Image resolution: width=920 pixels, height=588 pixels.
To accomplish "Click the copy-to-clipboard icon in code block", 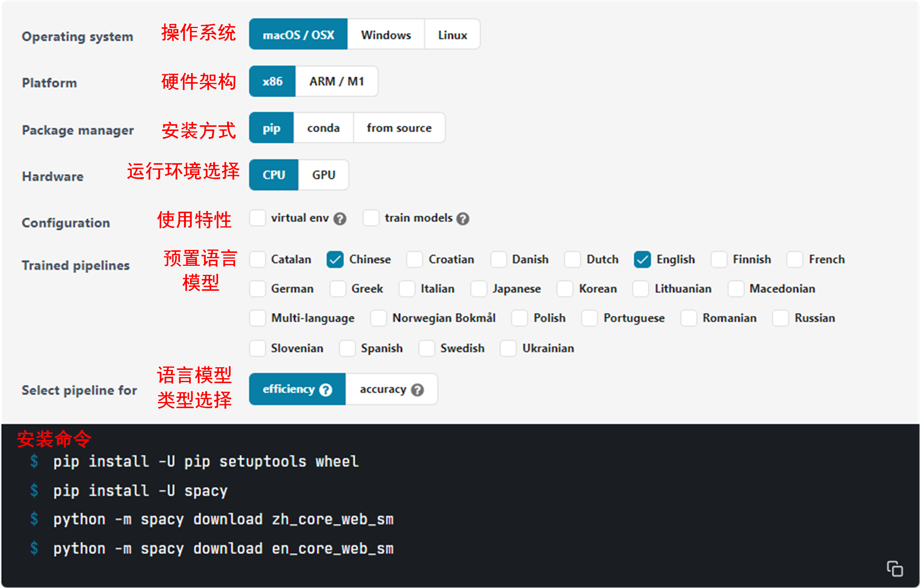I will click(894, 569).
